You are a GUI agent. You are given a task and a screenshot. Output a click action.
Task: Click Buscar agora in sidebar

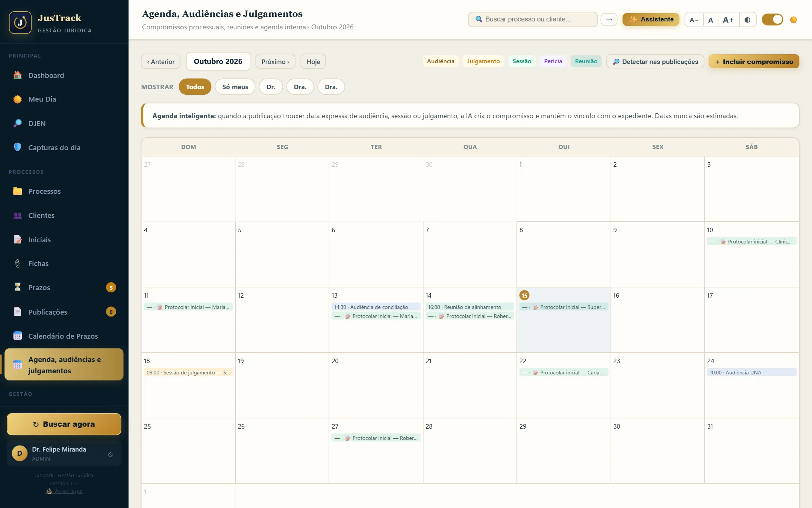pos(64,424)
